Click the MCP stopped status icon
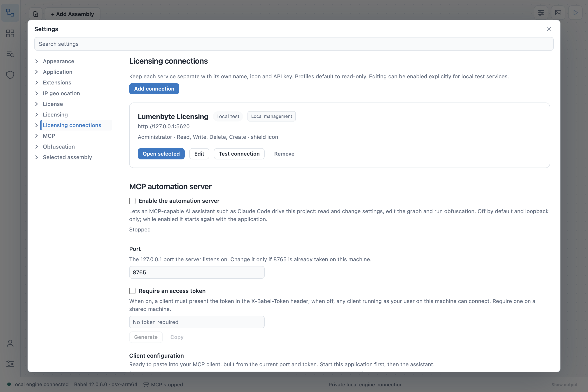The width and height of the screenshot is (588, 392). pyautogui.click(x=146, y=385)
